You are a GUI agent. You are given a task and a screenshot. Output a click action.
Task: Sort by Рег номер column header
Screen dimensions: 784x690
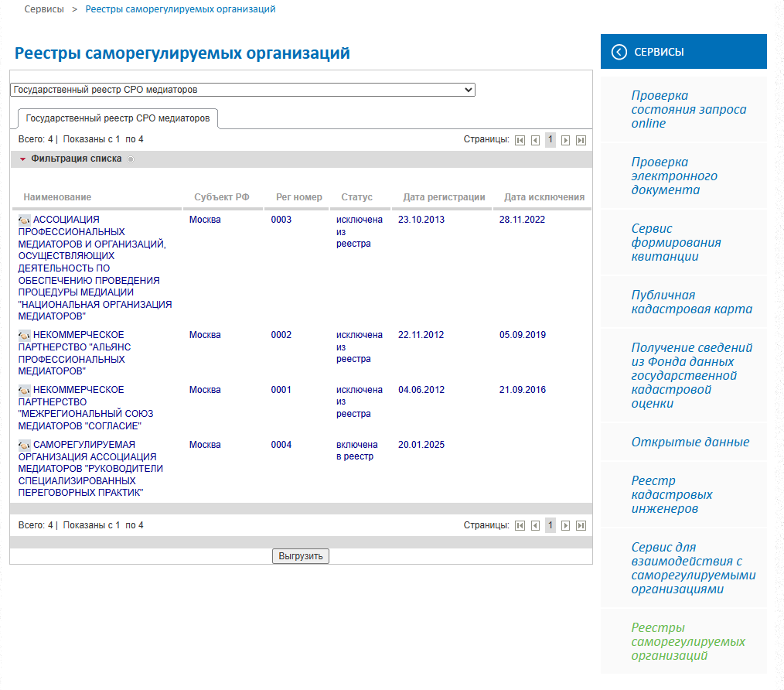pos(299,197)
